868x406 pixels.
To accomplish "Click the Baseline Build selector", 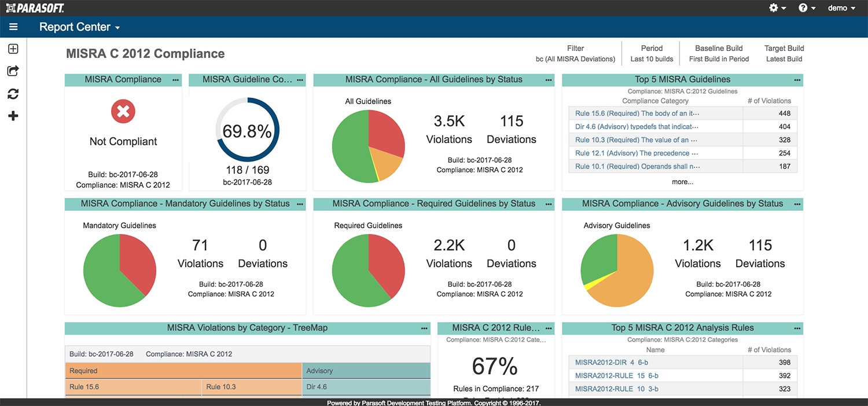I will (719, 53).
